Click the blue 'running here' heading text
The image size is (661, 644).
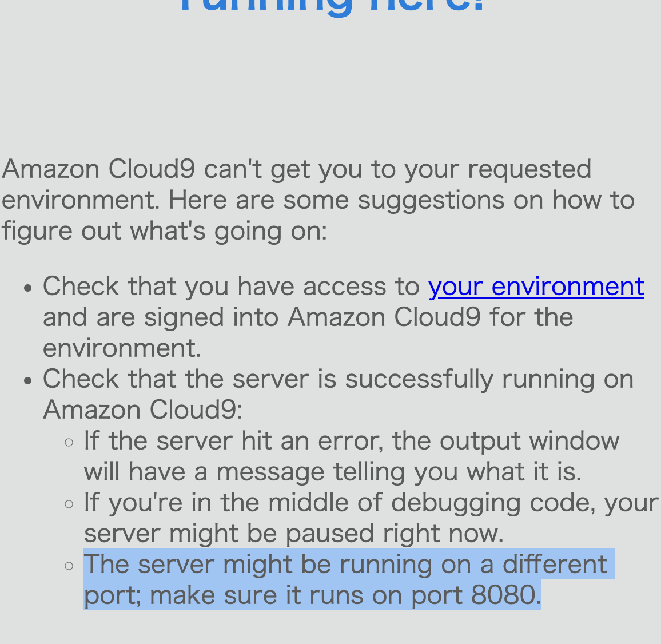pos(332,6)
